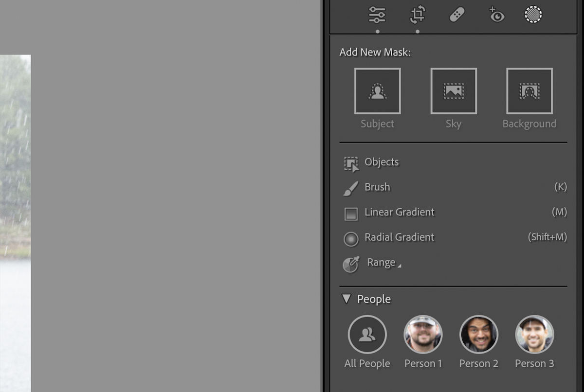The width and height of the screenshot is (584, 392).
Task: Select the Brush masking tool
Action: tap(377, 187)
